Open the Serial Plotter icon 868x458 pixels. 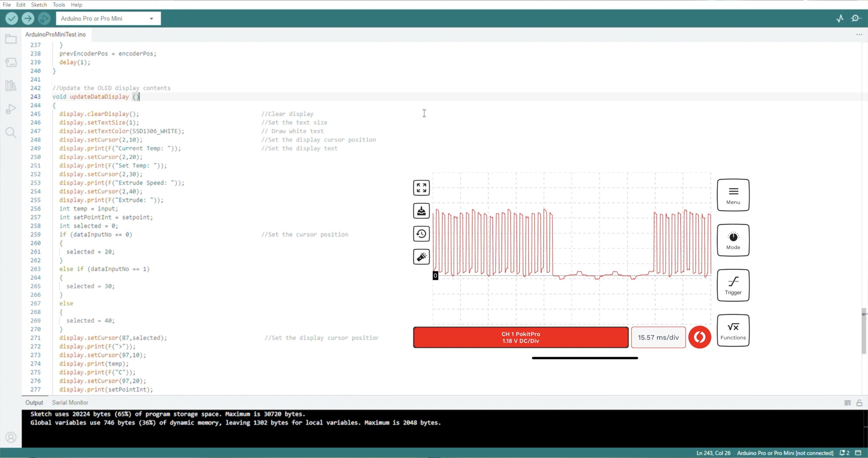(x=840, y=18)
